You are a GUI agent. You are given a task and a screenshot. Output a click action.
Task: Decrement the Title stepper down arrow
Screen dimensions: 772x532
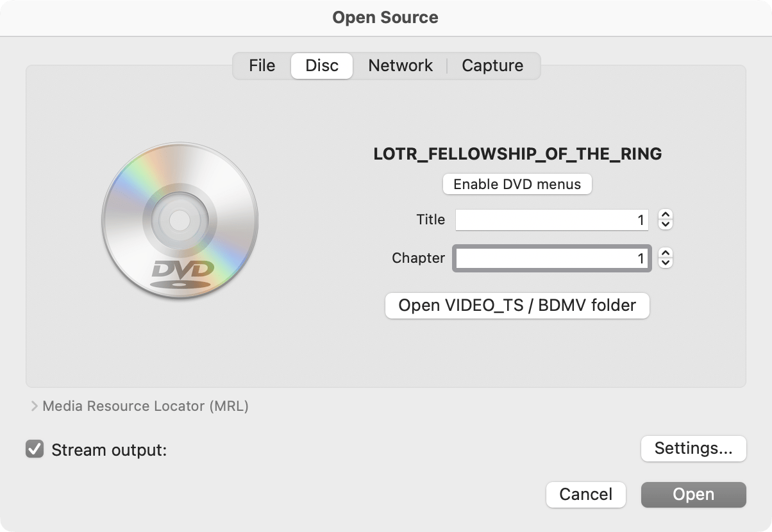coord(666,224)
